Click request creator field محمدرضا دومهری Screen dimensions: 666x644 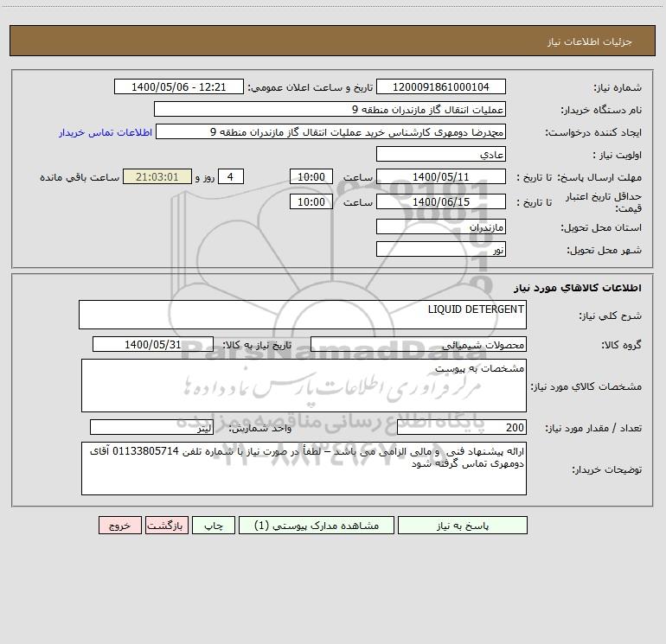(x=331, y=131)
